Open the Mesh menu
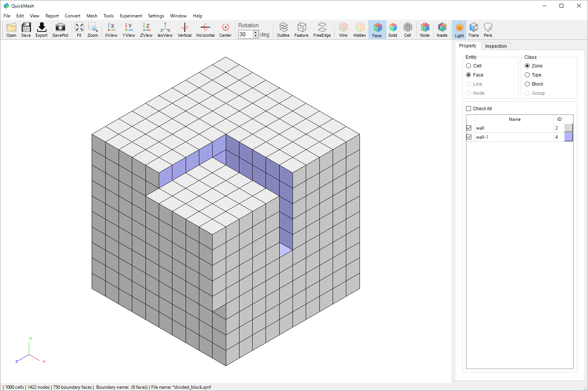The height and width of the screenshot is (391, 588). (x=92, y=16)
